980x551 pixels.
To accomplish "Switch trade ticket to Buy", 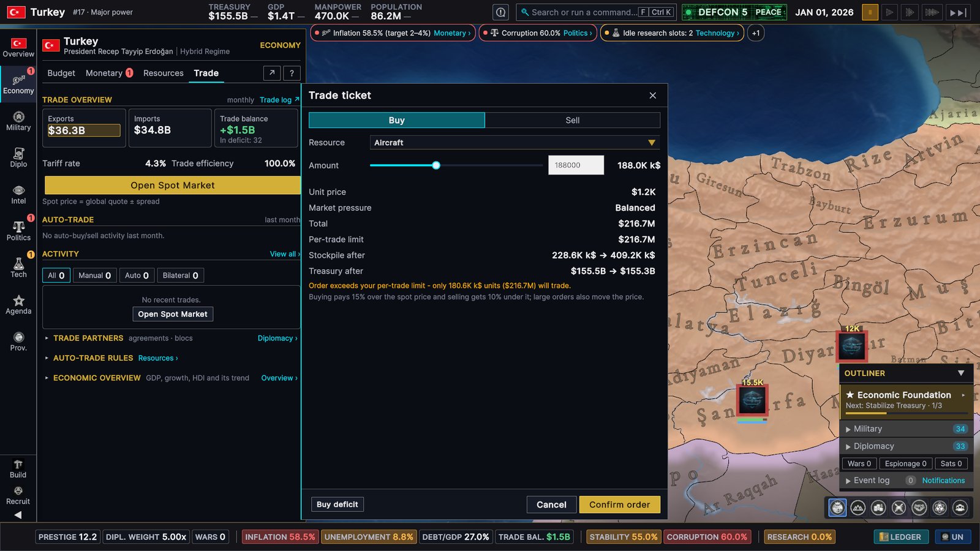I will tap(397, 120).
